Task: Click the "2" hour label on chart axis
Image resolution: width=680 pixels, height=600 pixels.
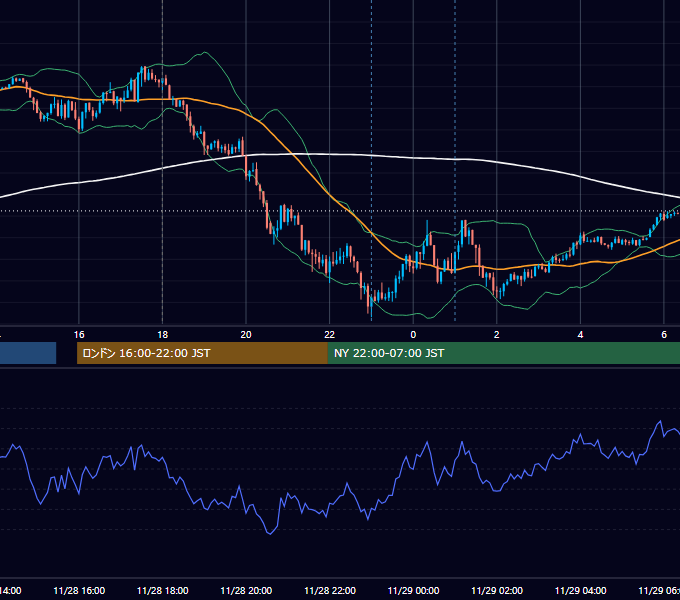Action: [497, 335]
